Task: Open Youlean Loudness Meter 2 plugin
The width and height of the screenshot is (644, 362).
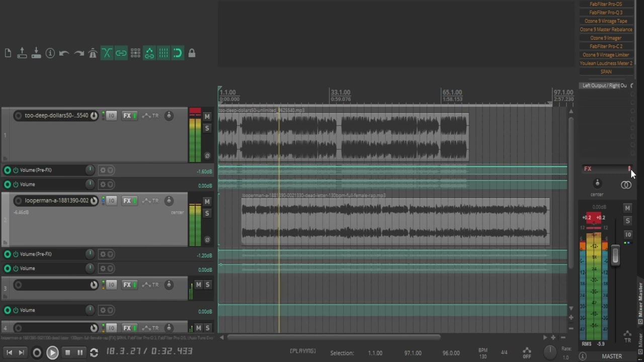Action: 606,63
